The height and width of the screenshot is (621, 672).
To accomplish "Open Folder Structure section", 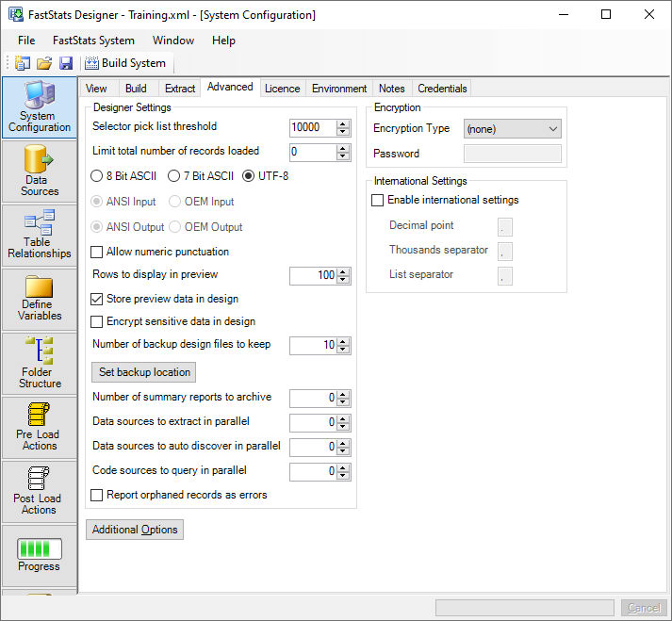I will tap(39, 364).
